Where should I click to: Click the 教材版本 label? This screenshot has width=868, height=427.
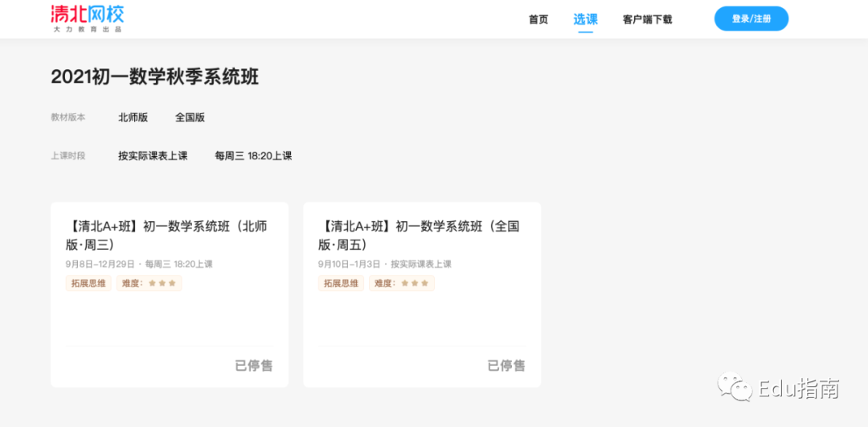pyautogui.click(x=68, y=117)
